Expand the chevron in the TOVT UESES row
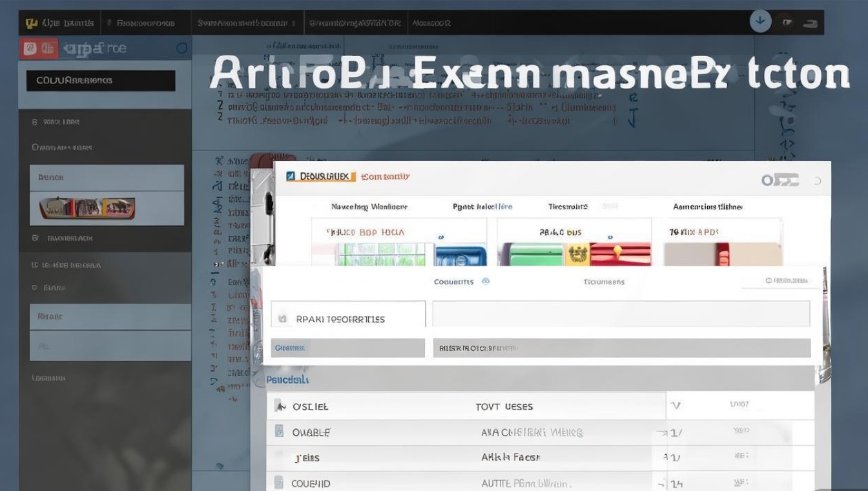The width and height of the screenshot is (868, 491). [676, 406]
